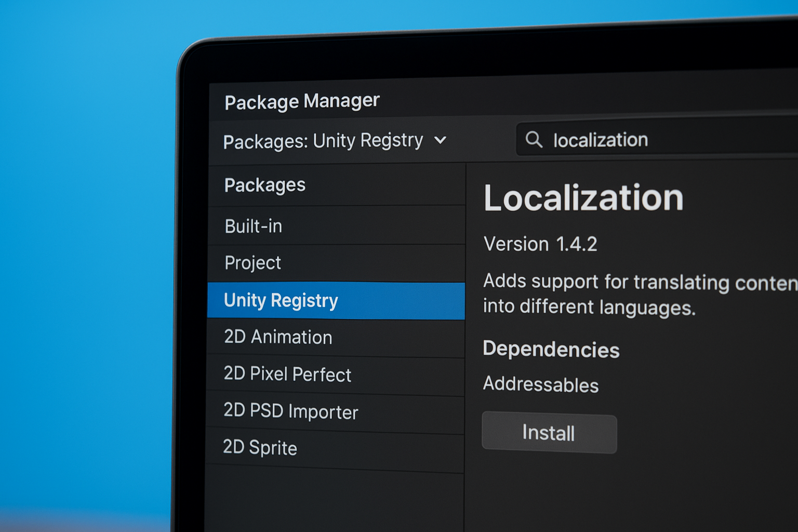This screenshot has width=798, height=532.
Task: Click the Dependencies heading
Action: tap(551, 349)
